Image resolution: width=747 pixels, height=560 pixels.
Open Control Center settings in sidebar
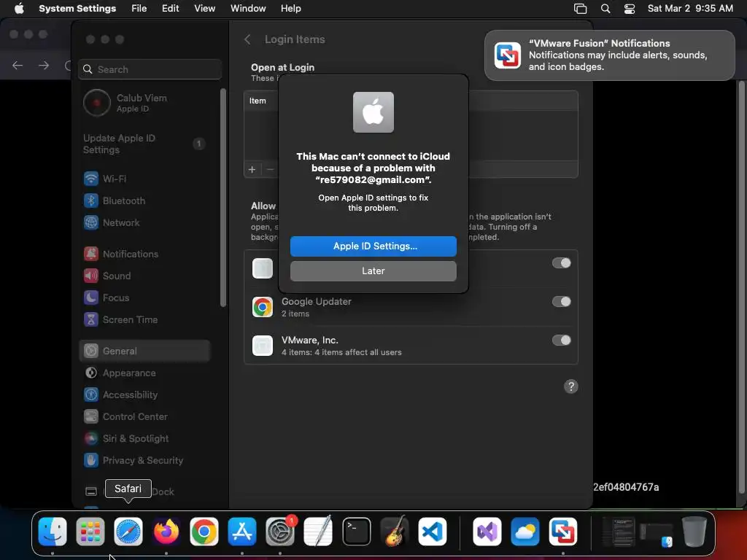pyautogui.click(x=145, y=416)
